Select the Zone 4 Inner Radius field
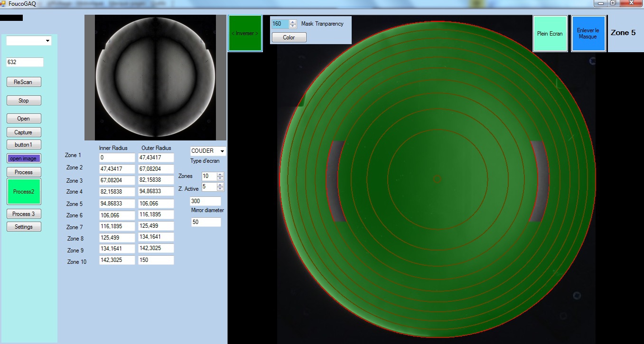The image size is (644, 344). click(117, 192)
